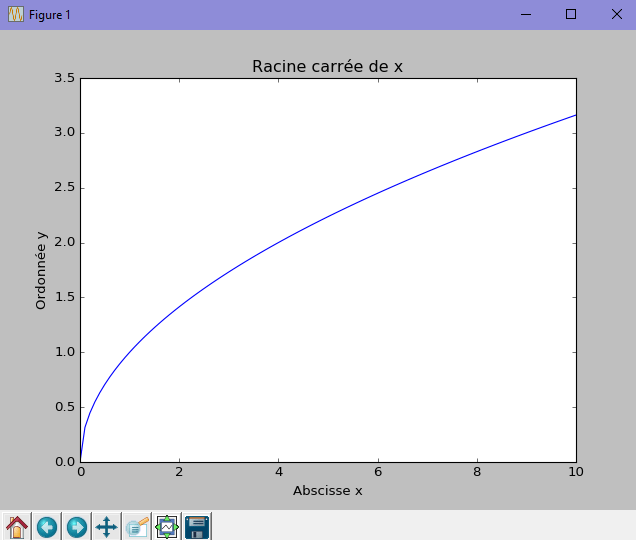
Task: Click the 'Ordonnée y' axis label
Action: point(41,271)
